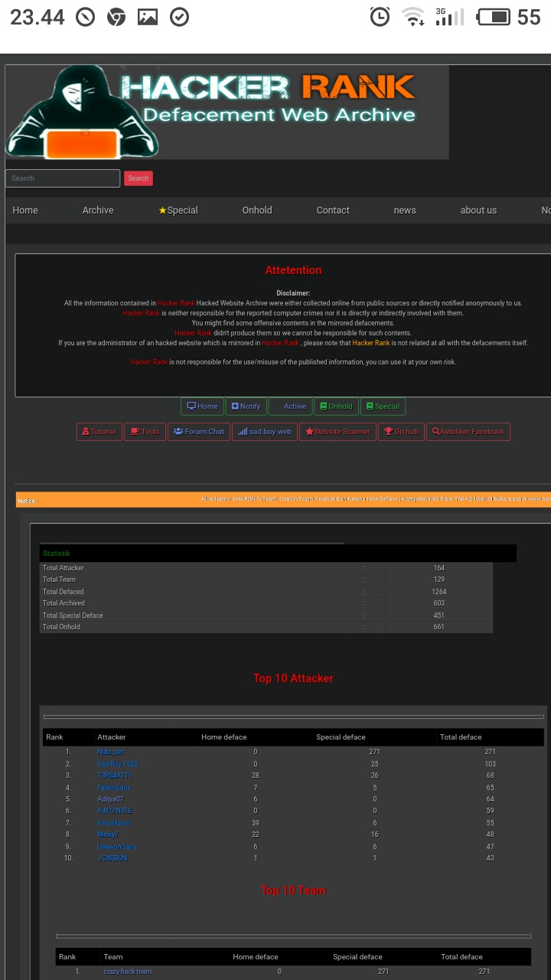Open the Onhold menu item
The height and width of the screenshot is (980, 551).
click(257, 211)
